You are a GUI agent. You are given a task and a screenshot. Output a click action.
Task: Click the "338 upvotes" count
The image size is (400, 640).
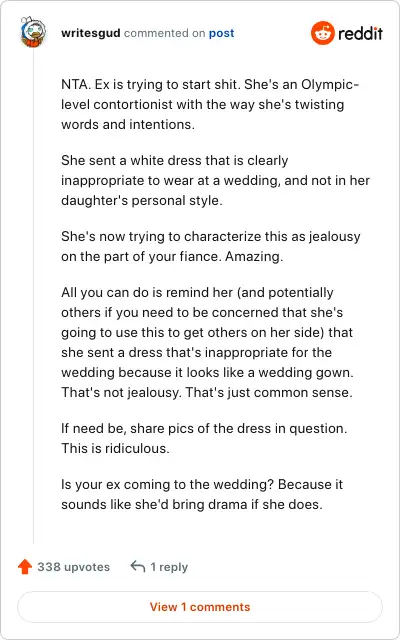tap(73, 567)
